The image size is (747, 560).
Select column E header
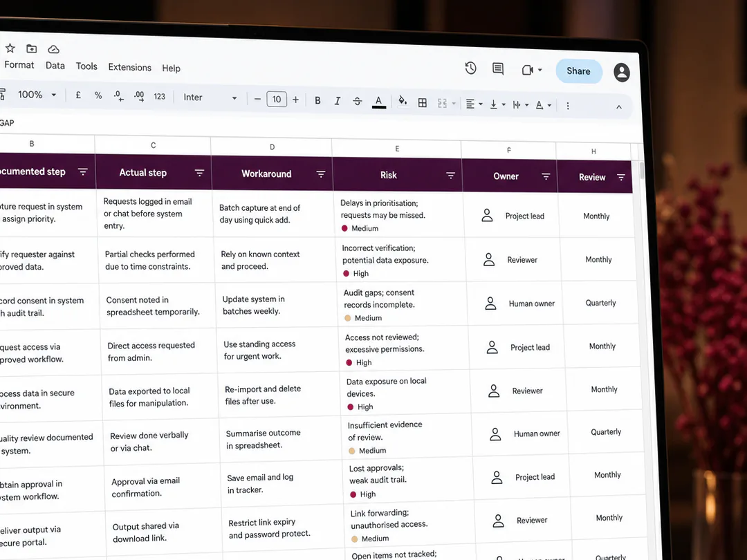pyautogui.click(x=397, y=149)
